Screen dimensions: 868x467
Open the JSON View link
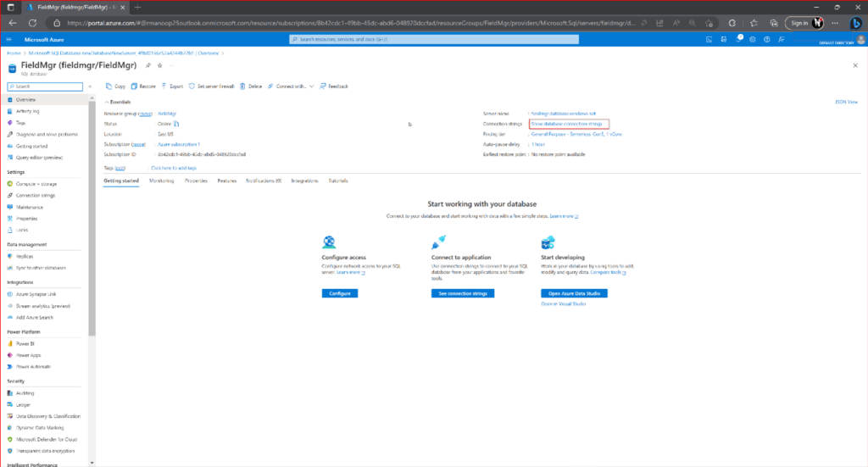(x=846, y=103)
